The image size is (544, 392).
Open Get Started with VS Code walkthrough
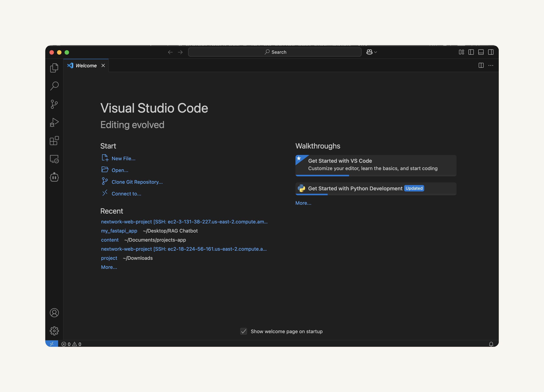tap(376, 165)
